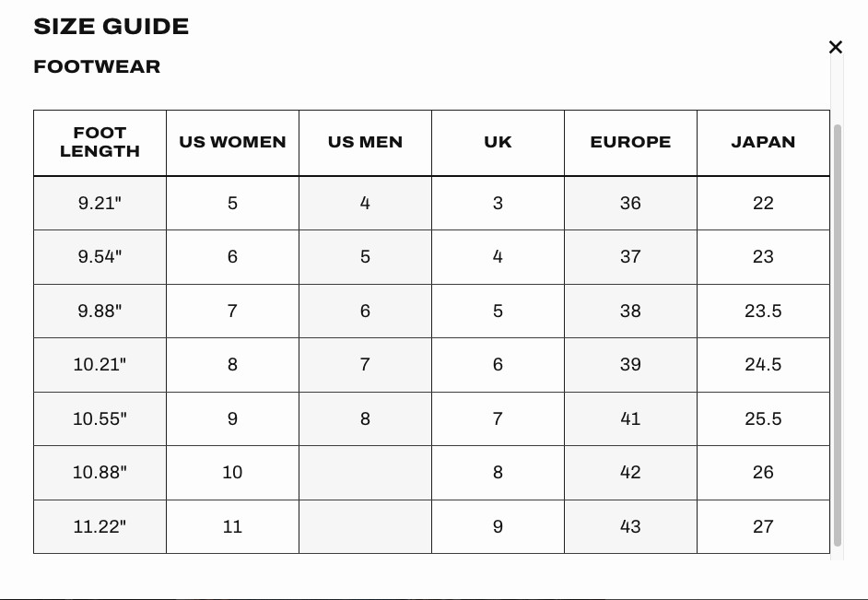Screen dimensions: 868x600
Task: Click the Europe size 36 cell
Action: [630, 203]
